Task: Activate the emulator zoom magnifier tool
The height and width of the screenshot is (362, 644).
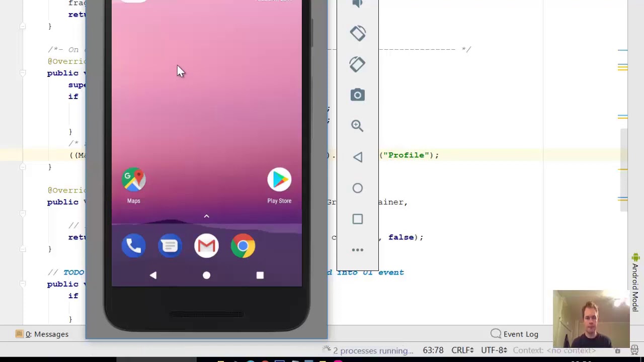Action: click(x=358, y=126)
